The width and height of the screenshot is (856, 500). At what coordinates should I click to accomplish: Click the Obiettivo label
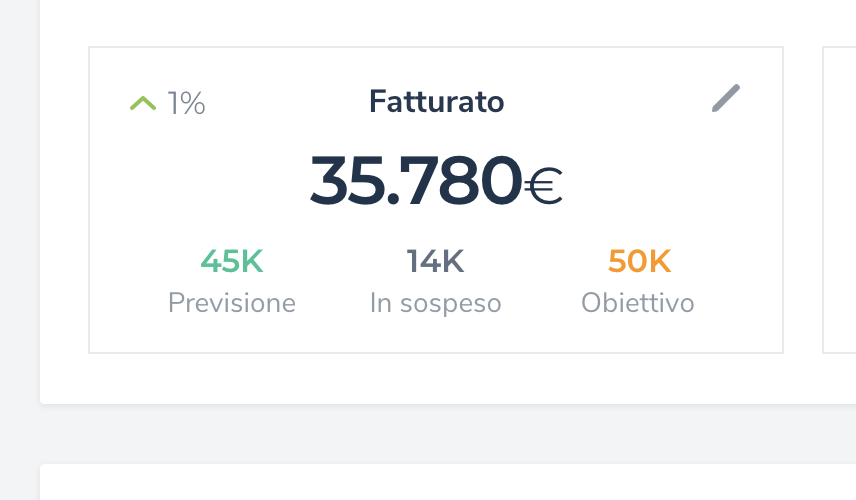pos(637,303)
